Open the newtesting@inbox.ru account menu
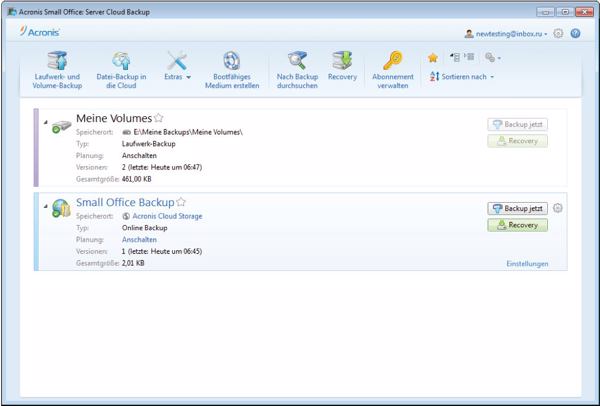Viewport: 600px width, 406px height. 506,34
